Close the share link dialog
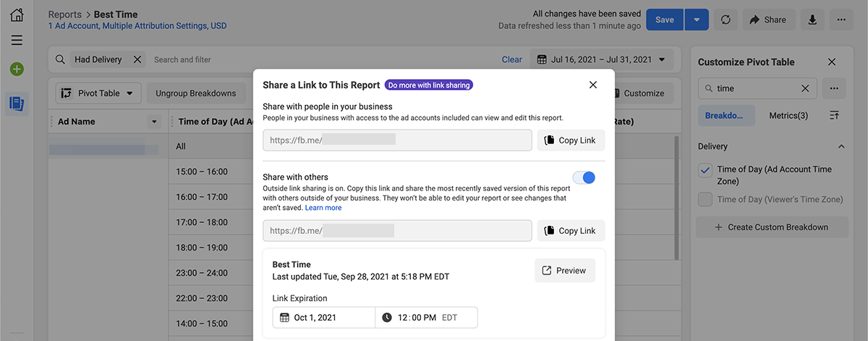The width and height of the screenshot is (868, 341). [x=593, y=85]
